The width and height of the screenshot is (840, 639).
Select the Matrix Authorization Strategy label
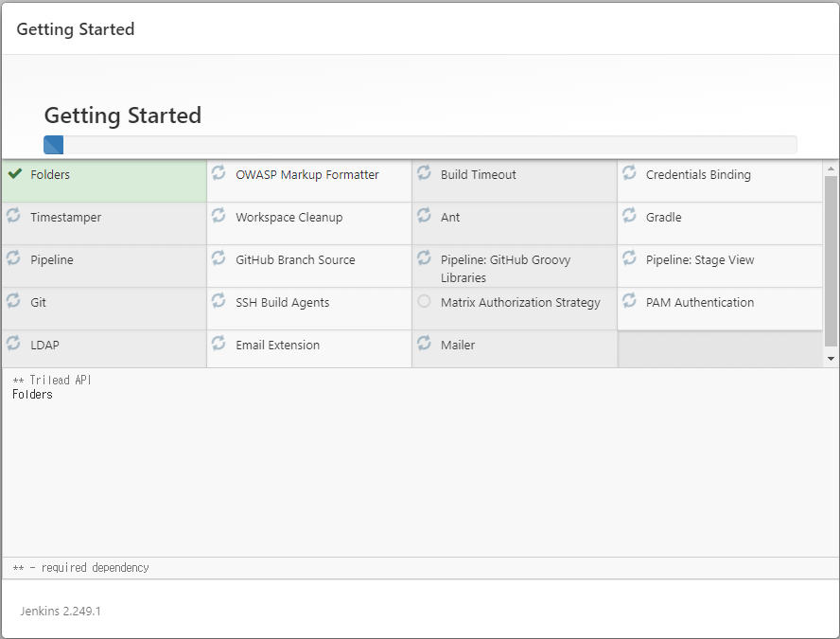(x=520, y=303)
